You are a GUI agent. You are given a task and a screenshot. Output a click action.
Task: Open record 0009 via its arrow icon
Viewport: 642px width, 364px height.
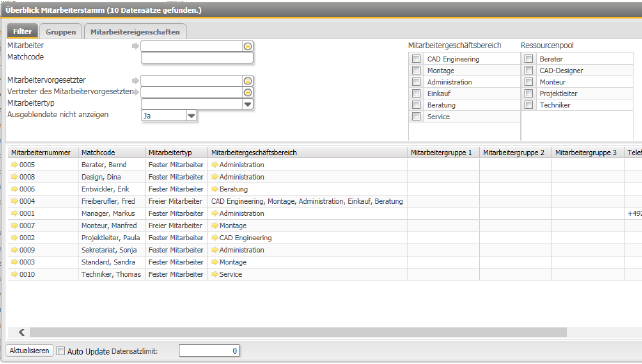(14, 250)
